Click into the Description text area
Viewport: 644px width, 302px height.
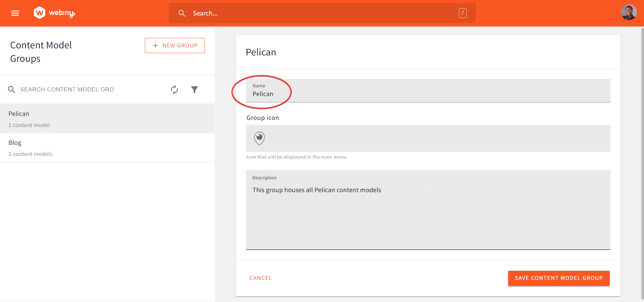click(x=428, y=215)
